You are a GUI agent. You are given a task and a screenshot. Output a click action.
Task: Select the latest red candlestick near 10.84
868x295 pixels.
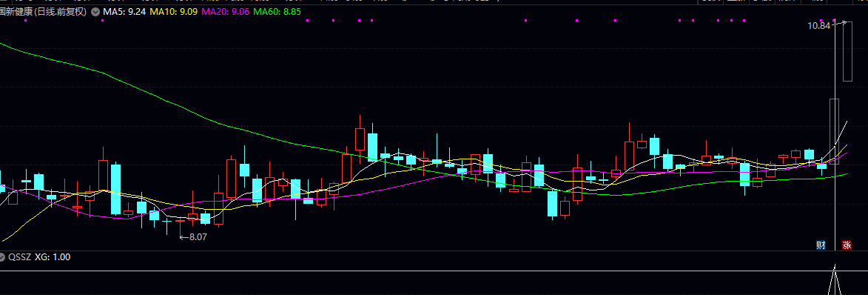tap(847, 52)
